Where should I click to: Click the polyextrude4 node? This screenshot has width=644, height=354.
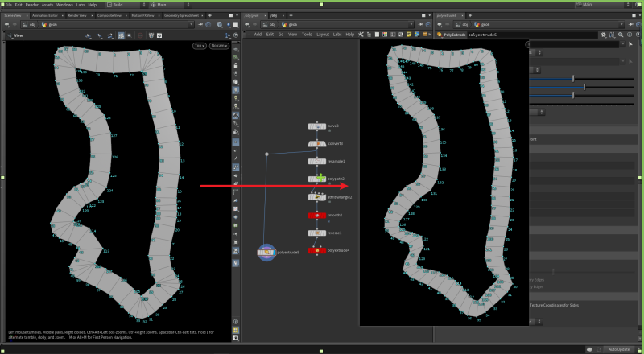[316, 250]
